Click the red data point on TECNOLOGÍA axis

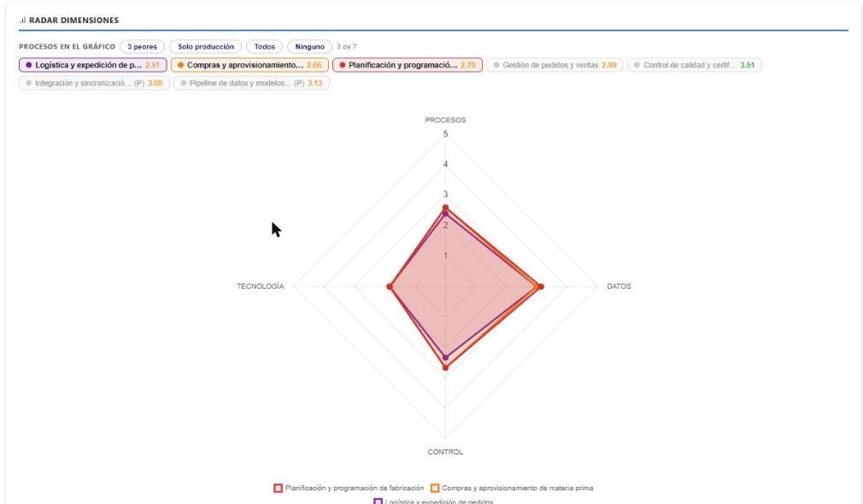pos(390,287)
